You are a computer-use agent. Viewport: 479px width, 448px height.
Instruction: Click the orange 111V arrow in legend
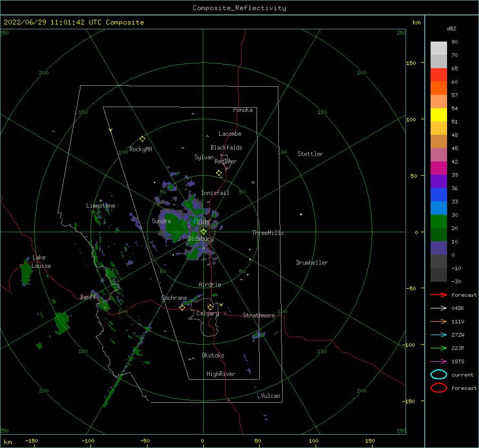pyautogui.click(x=439, y=321)
